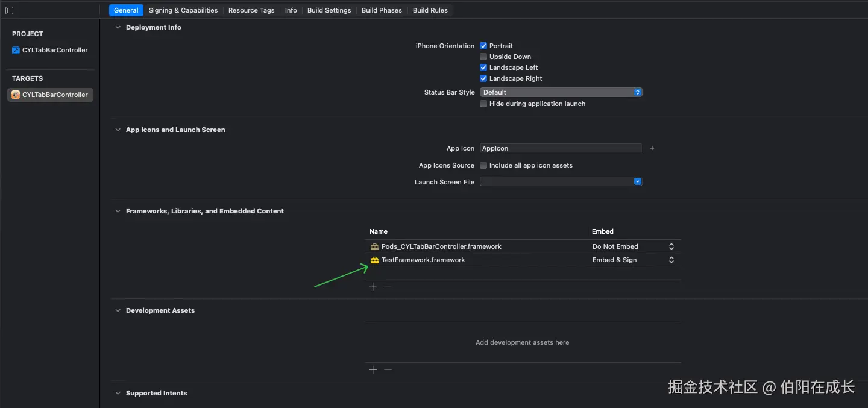Add a development asset with plus icon
Screen dimensions: 868x408
pos(373,369)
